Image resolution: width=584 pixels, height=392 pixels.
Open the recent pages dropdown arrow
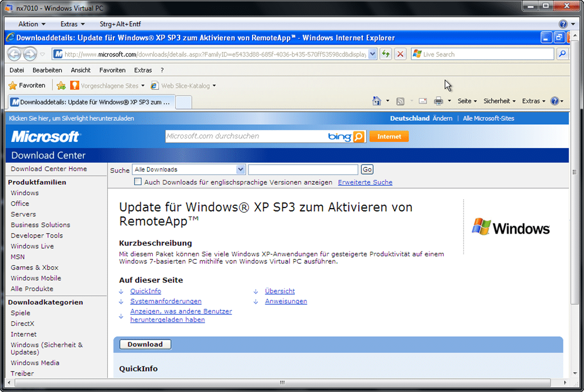pyautogui.click(x=42, y=54)
